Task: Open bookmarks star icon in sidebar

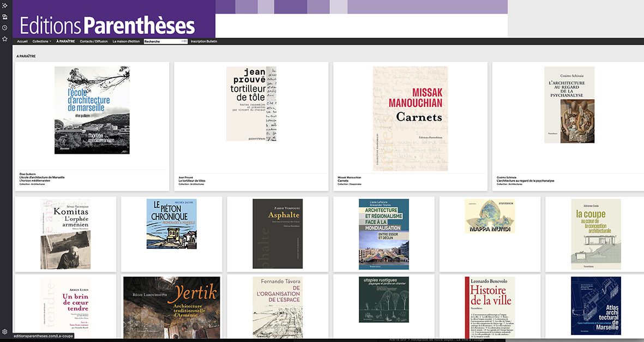Action: (5, 39)
